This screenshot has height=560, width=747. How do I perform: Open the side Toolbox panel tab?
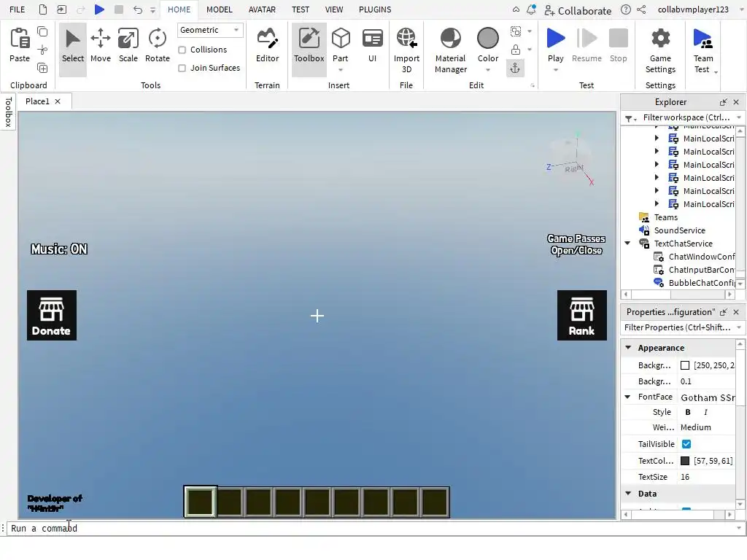coord(8,112)
